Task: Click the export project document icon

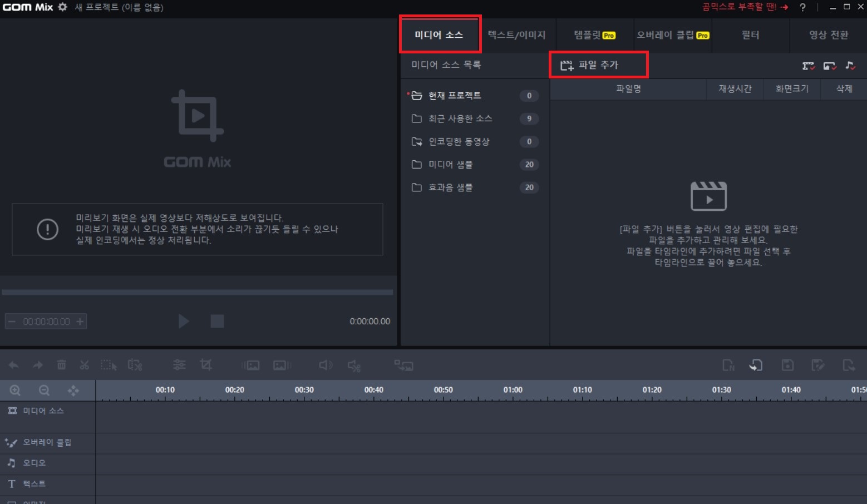Action: tap(849, 365)
